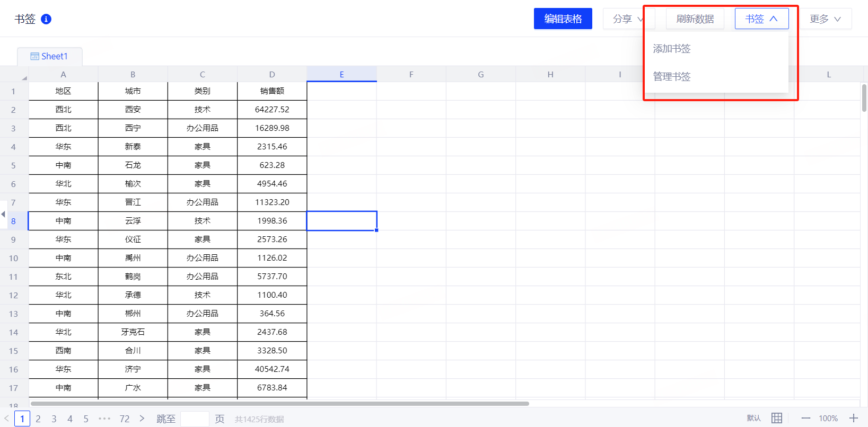Image resolution: width=868 pixels, height=427 pixels.
Task: Open the 分享 dropdown
Action: 627,19
